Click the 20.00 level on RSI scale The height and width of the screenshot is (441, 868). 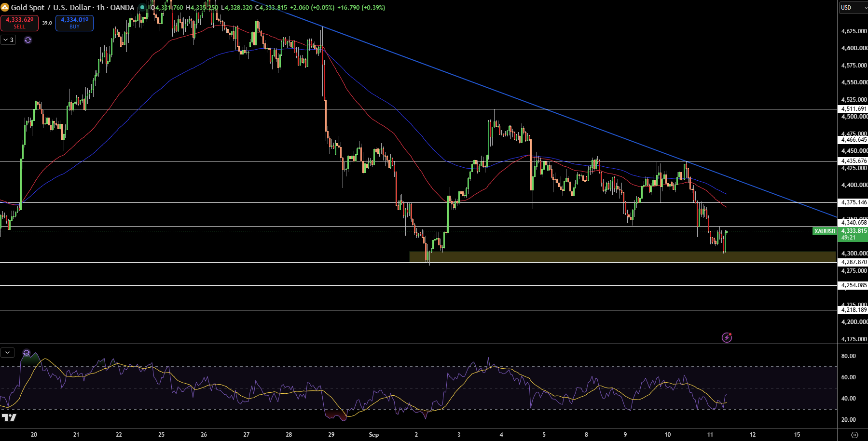[x=848, y=420]
